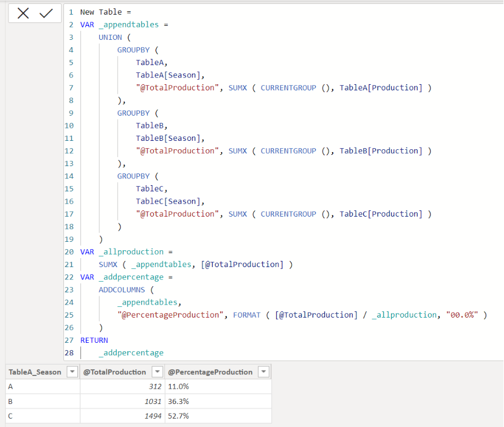Click TableC[Production] on line 17
504x427 pixels.
[x=381, y=214]
